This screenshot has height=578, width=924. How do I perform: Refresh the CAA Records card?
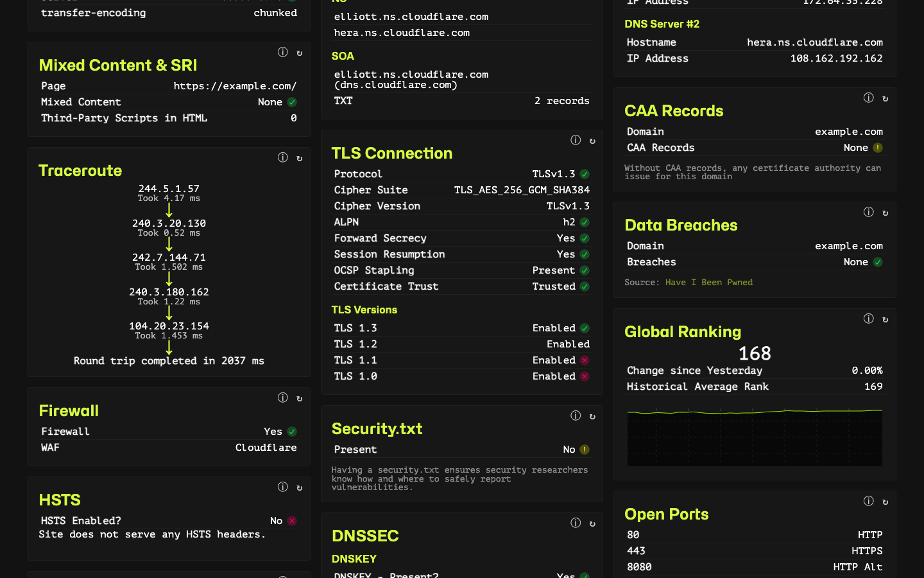tap(886, 98)
